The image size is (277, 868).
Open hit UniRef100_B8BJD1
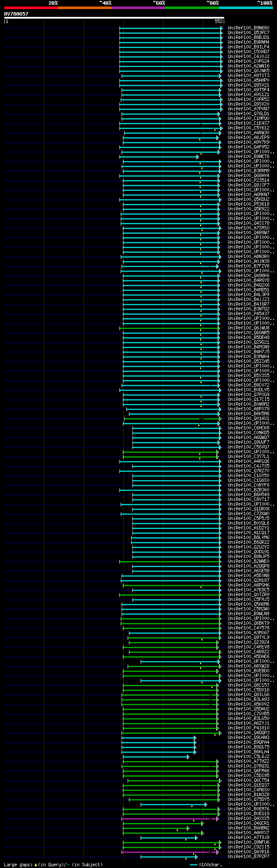pyautogui.click(x=248, y=37)
